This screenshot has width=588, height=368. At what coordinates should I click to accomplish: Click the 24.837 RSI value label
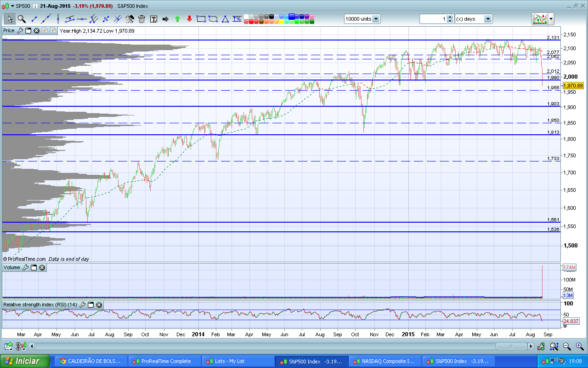point(571,321)
